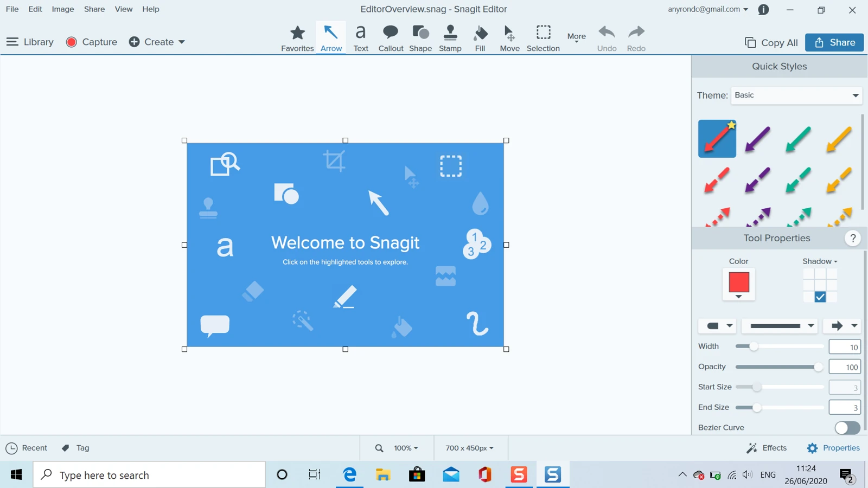Select the Shape tool
868x488 pixels.
point(420,38)
